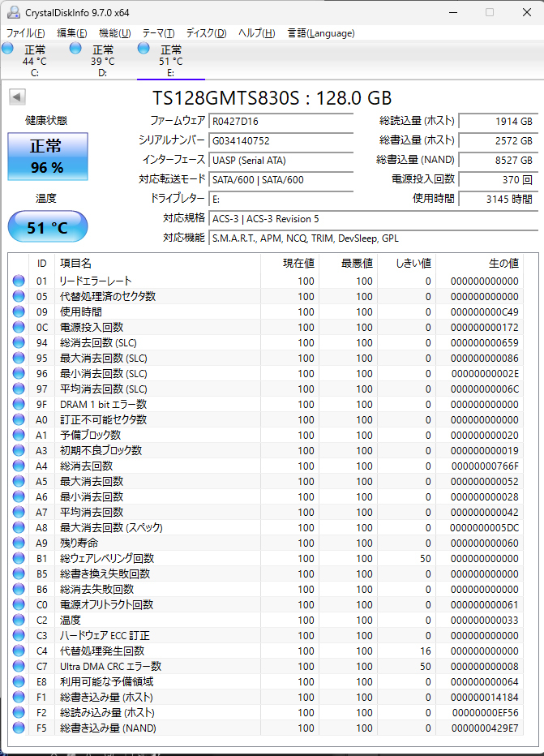Click the interface field UASP (Serial ATA)

281,160
